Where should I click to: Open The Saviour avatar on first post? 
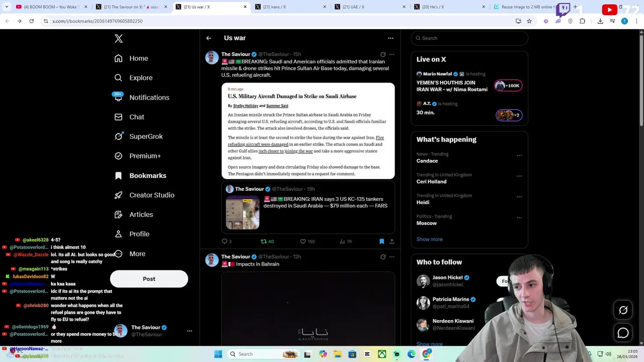pyautogui.click(x=212, y=57)
